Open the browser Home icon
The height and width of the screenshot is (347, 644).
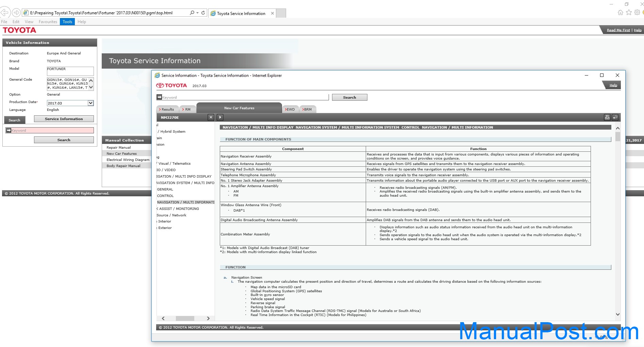point(620,13)
